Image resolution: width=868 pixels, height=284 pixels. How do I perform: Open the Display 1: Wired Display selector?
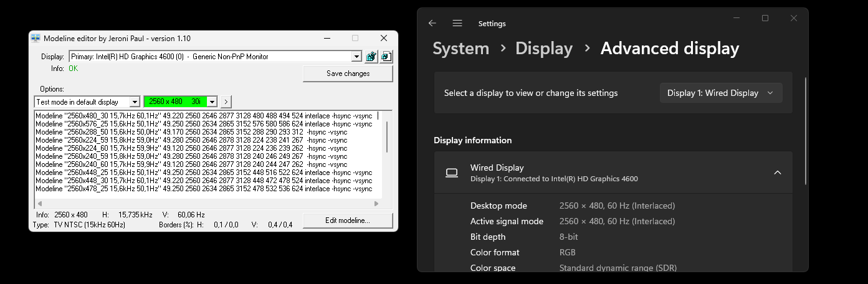(x=721, y=93)
